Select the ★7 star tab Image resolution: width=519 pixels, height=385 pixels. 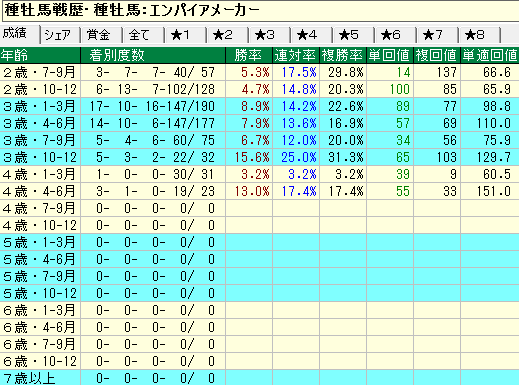point(438,35)
